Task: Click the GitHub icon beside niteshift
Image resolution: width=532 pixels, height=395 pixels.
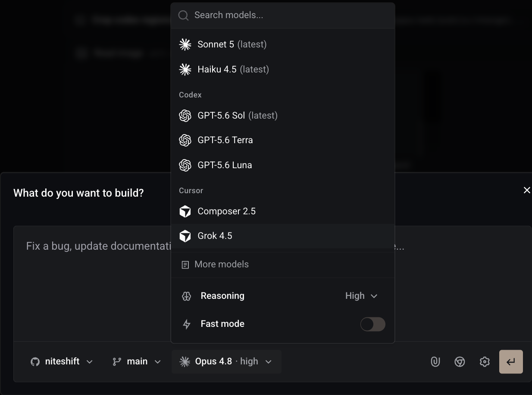Action: click(35, 362)
